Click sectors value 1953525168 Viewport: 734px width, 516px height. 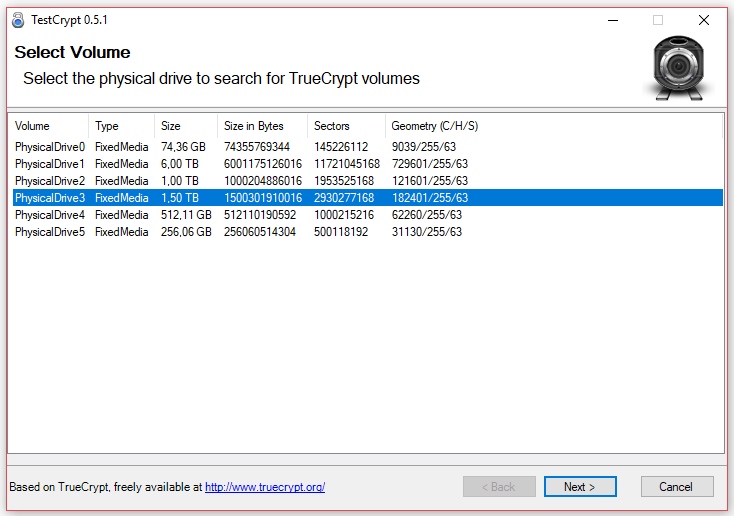click(x=344, y=181)
